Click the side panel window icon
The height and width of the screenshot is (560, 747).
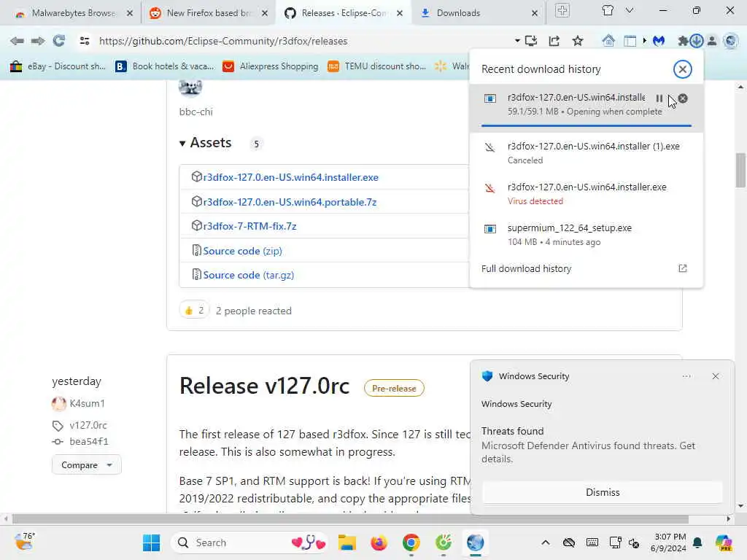[x=630, y=41]
